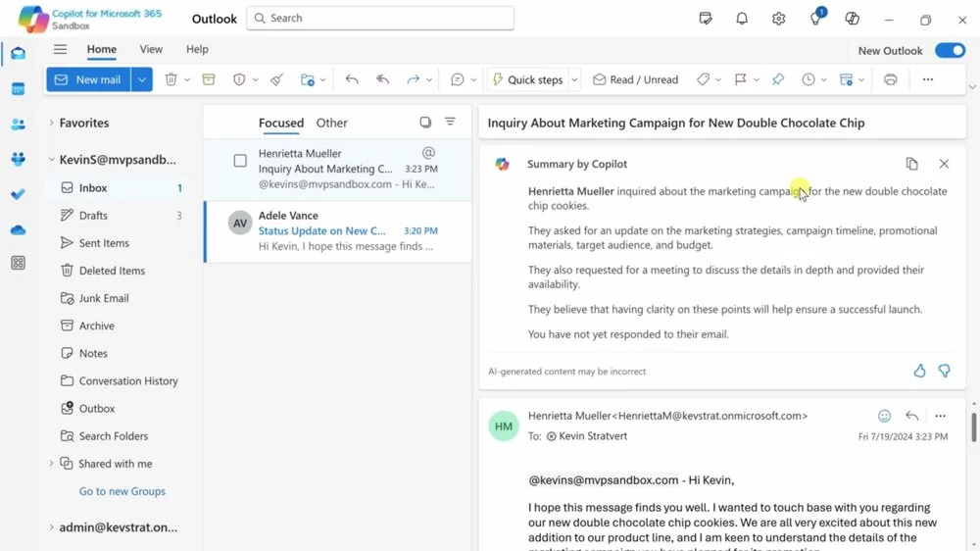Open notifications bell in the title bar
The height and width of the screenshot is (551, 980).
(742, 19)
